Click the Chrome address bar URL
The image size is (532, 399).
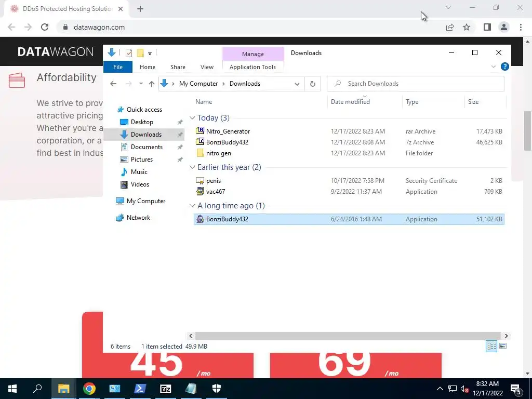99,27
